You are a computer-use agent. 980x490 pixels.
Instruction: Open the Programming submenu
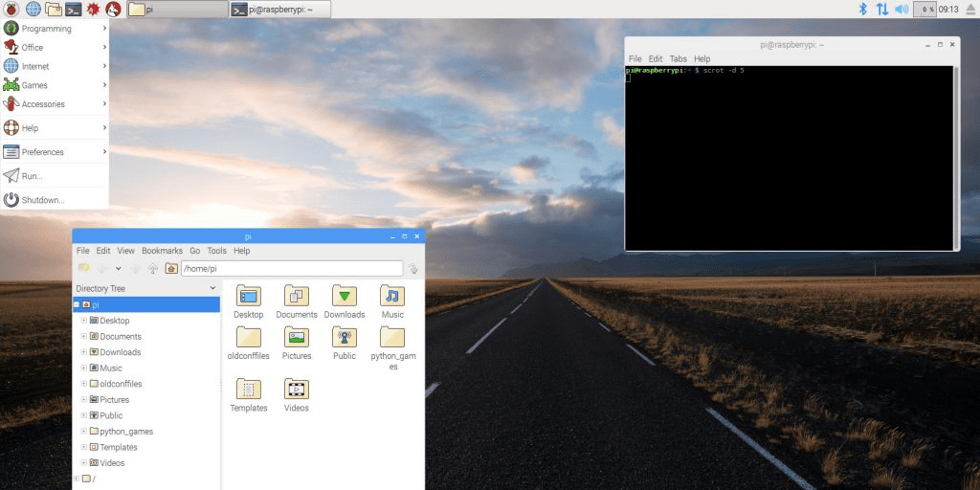55,28
